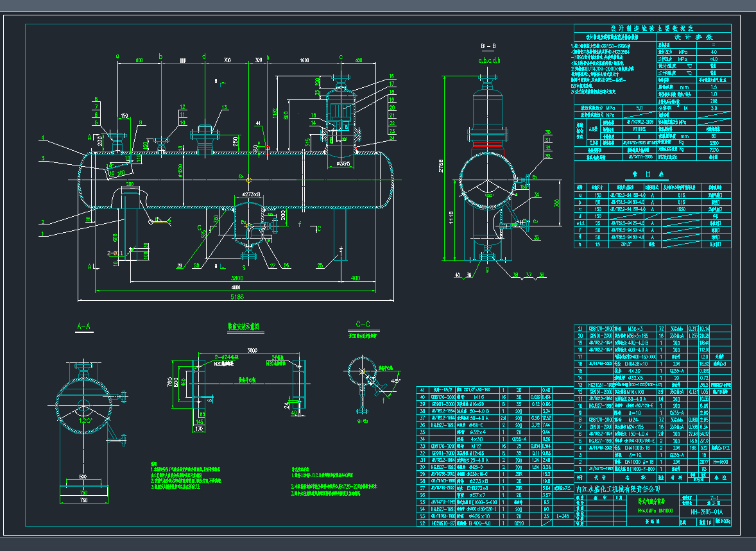The height and width of the screenshot is (551, 756).
Task: Click the yellow a.b.c.d.h nozzle label
Action: (488, 60)
